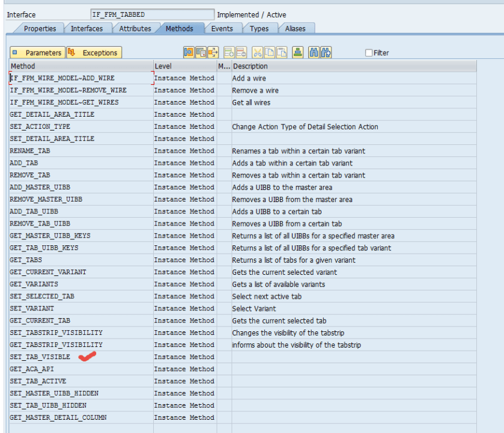
Task: Click description 'Gets a list of available variants'
Action: (278, 284)
